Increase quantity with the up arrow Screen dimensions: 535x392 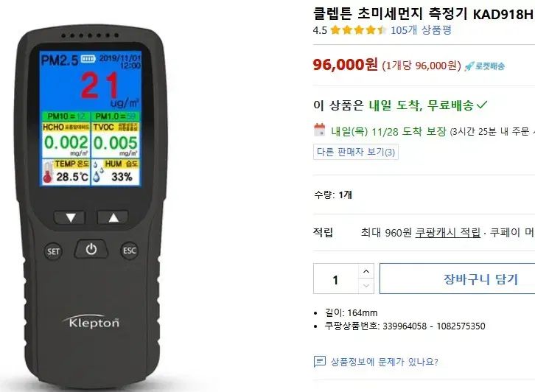pos(366,271)
